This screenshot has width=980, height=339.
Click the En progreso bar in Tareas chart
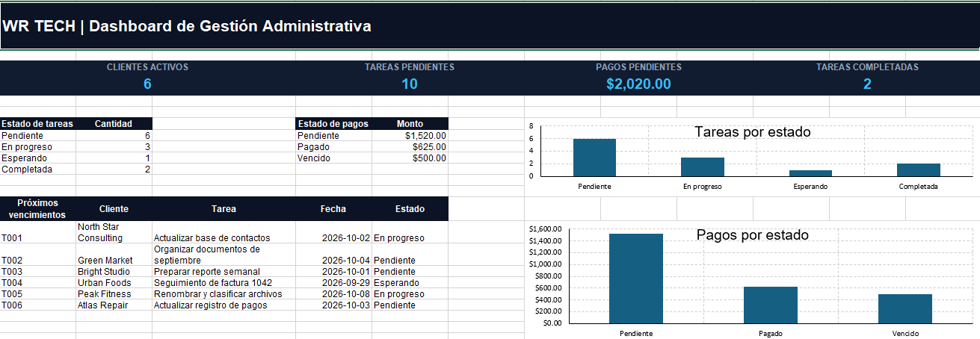(703, 167)
